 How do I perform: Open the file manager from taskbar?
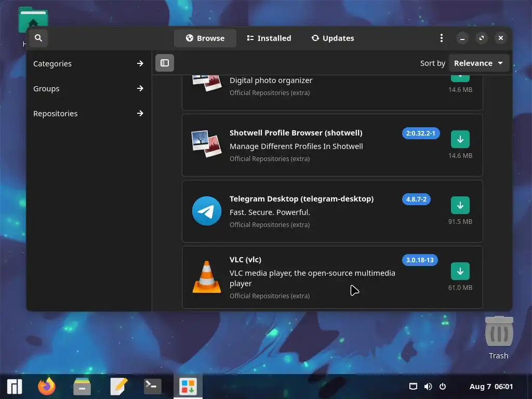(82, 387)
